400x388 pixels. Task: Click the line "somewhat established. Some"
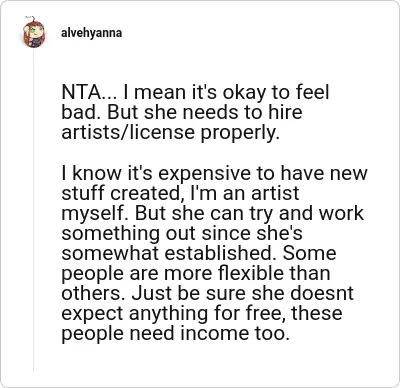(x=199, y=253)
